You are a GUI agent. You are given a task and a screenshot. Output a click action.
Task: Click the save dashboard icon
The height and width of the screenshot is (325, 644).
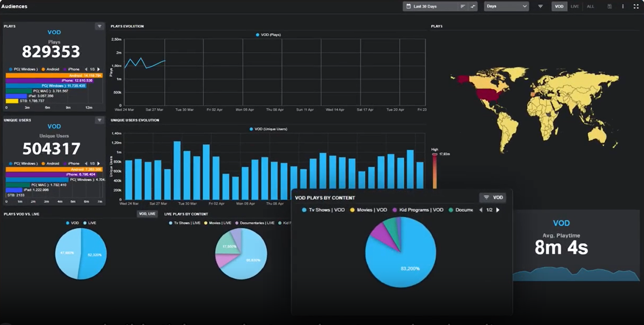pyautogui.click(x=610, y=6)
